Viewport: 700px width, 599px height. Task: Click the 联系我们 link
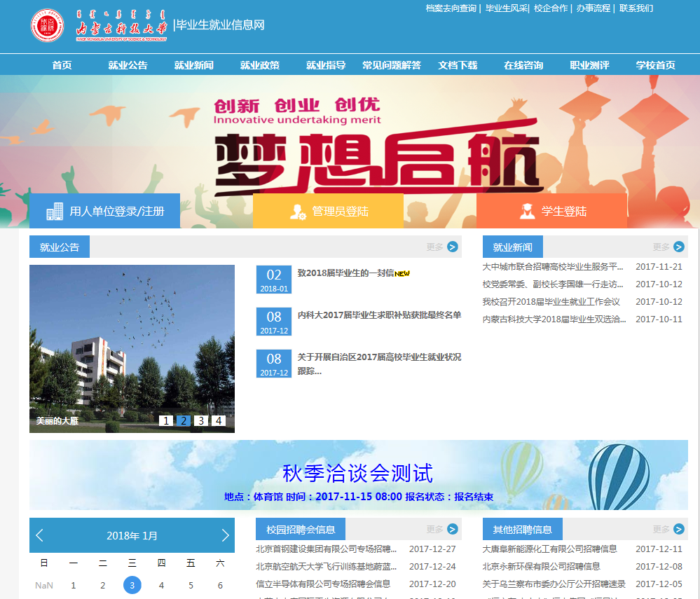(x=636, y=8)
